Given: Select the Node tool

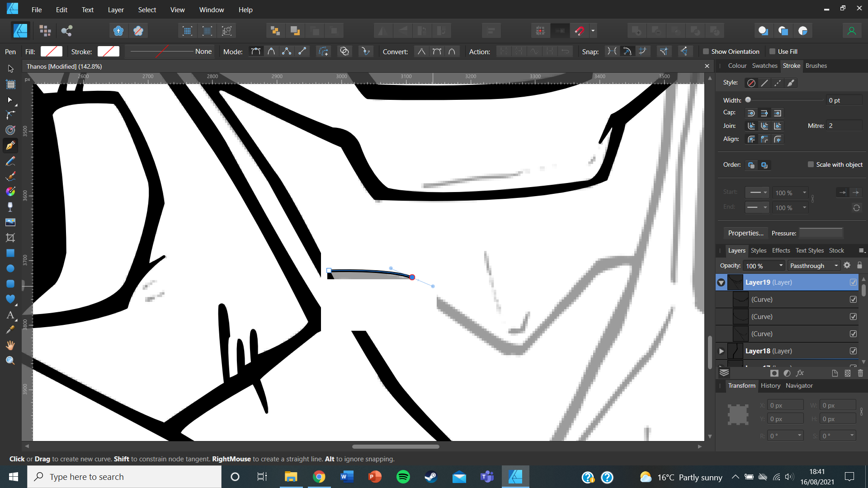Looking at the screenshot, I should (x=10, y=100).
